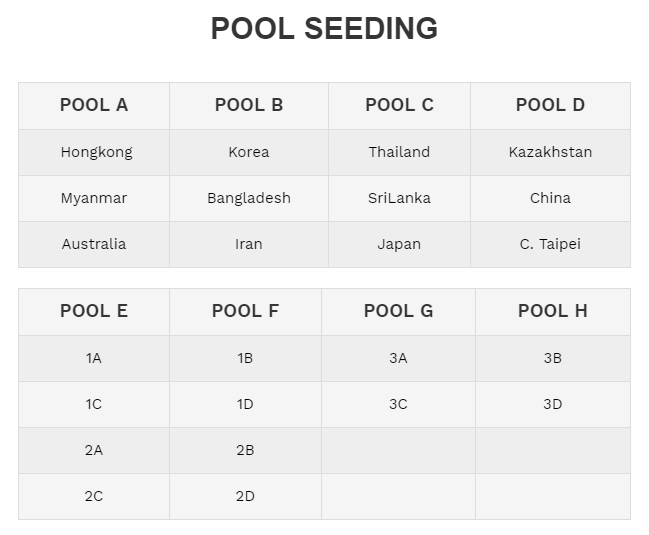The width and height of the screenshot is (649, 535).
Task: Click the 2D seed in Pool F
Action: point(245,496)
